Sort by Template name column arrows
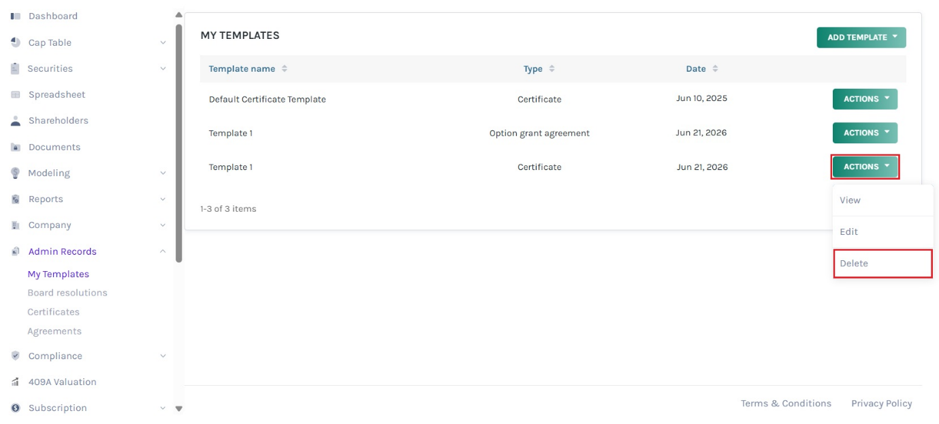 pyautogui.click(x=284, y=69)
